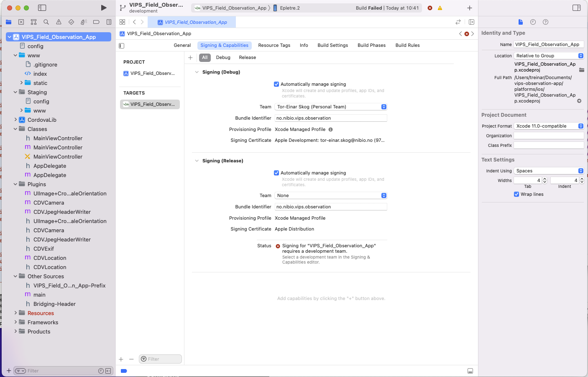Expand the Frameworks group
Viewport: 588px width, 377px height.
click(15, 322)
